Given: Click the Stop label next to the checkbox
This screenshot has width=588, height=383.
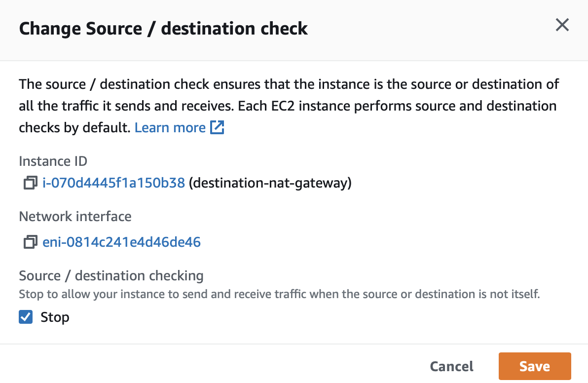Looking at the screenshot, I should (x=54, y=317).
